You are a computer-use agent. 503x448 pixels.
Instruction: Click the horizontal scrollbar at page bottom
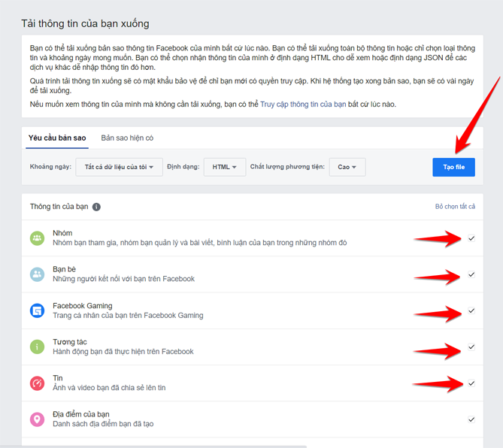pyautogui.click(x=153, y=446)
